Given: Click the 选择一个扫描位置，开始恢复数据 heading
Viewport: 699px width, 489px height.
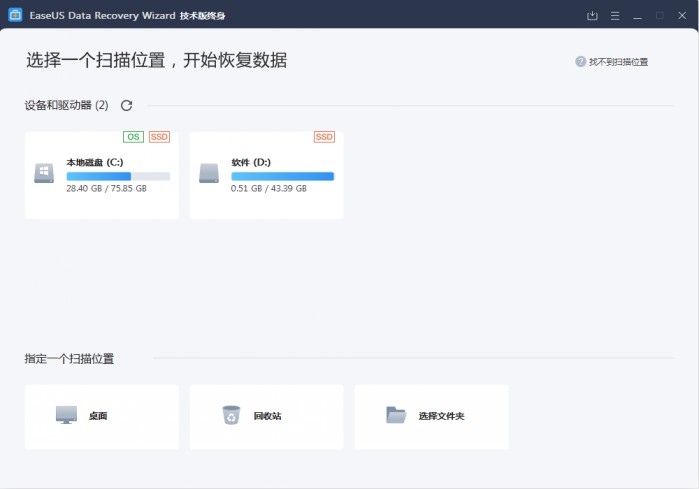Looking at the screenshot, I should (156, 60).
